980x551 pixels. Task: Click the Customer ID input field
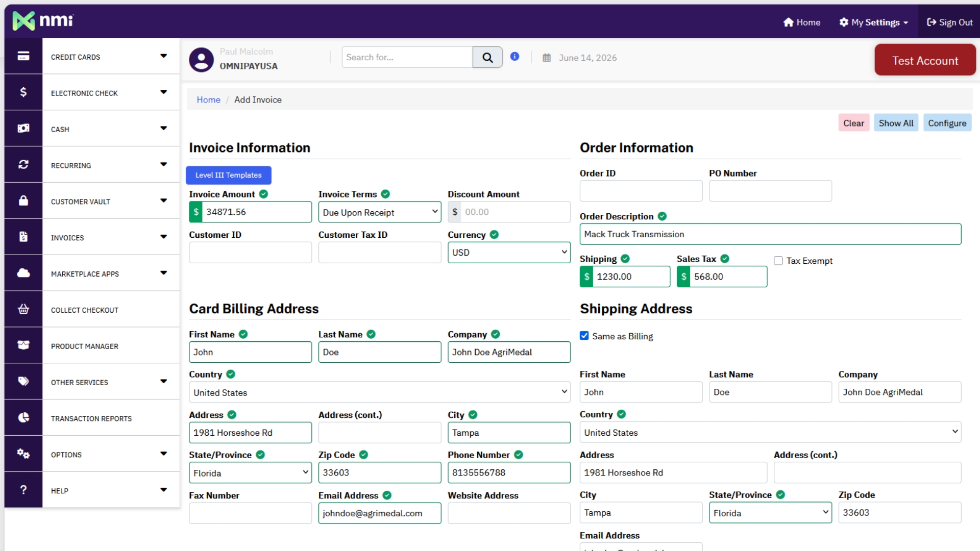[250, 253]
